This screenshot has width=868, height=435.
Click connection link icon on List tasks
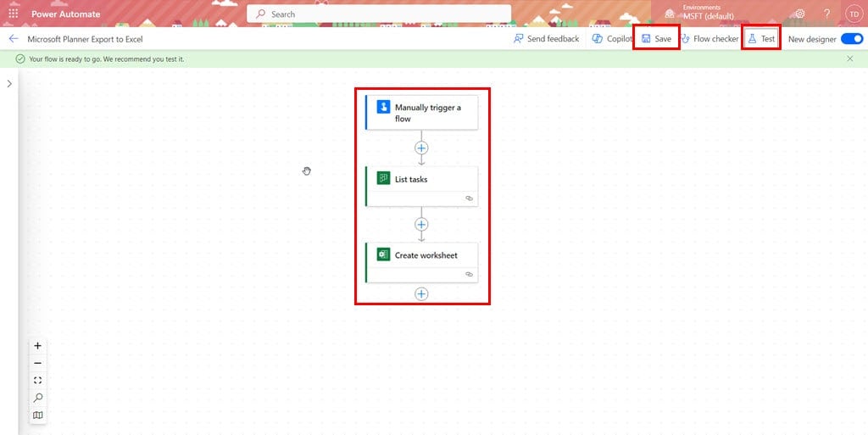[470, 198]
